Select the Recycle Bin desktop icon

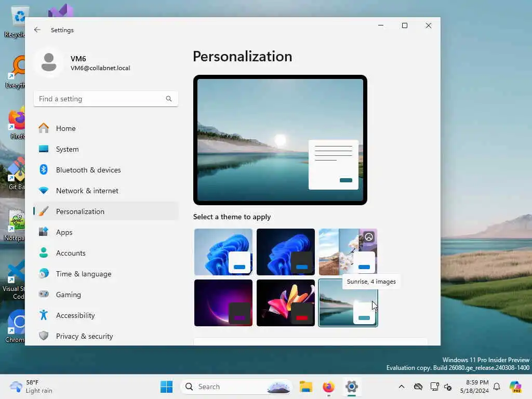14,22
